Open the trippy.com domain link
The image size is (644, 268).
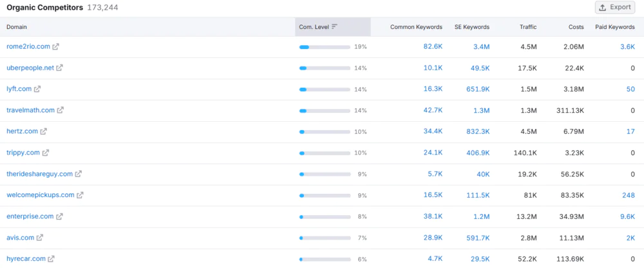23,153
